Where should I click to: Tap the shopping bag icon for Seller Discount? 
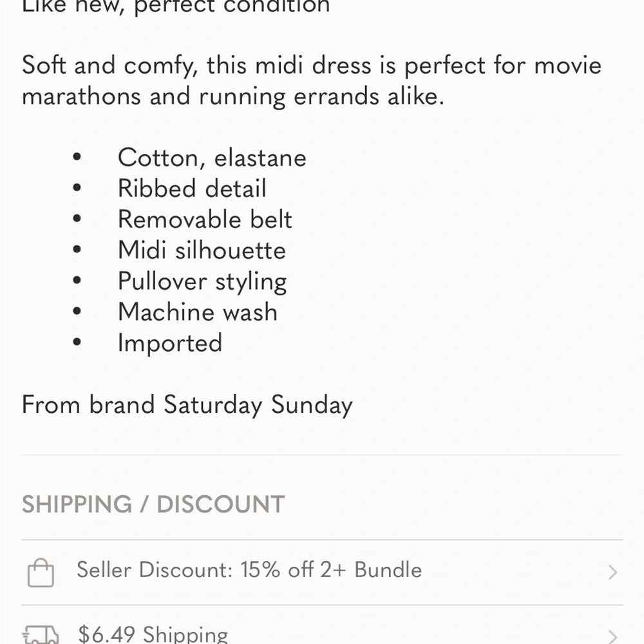pyautogui.click(x=41, y=573)
